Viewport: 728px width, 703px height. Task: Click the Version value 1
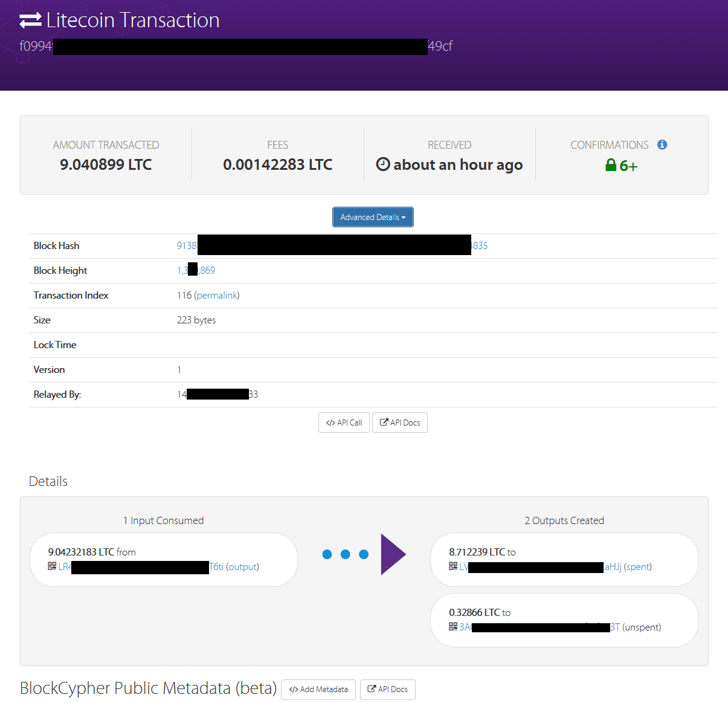(x=179, y=369)
